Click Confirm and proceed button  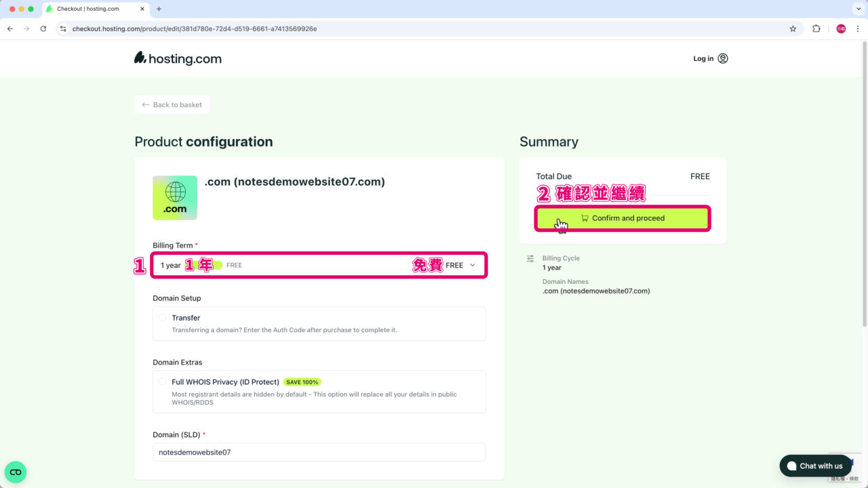(x=623, y=218)
